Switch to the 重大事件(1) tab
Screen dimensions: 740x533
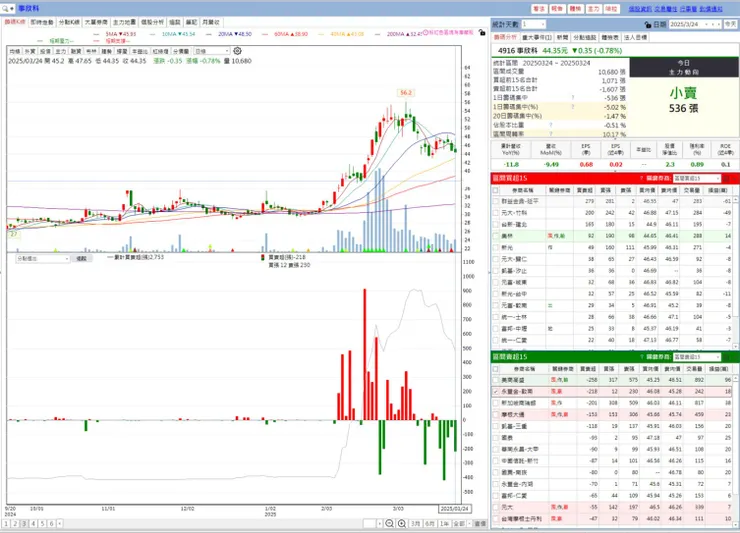click(x=537, y=37)
